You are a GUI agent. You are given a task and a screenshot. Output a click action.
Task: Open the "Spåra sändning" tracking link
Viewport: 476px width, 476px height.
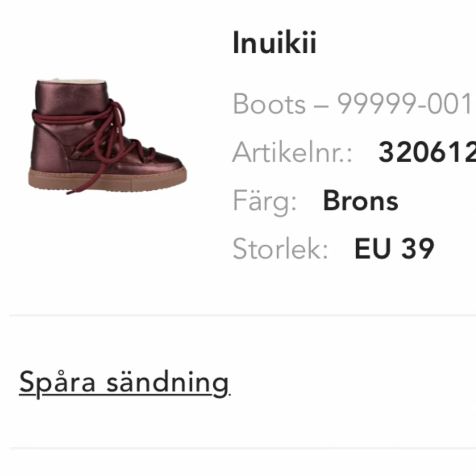click(124, 382)
